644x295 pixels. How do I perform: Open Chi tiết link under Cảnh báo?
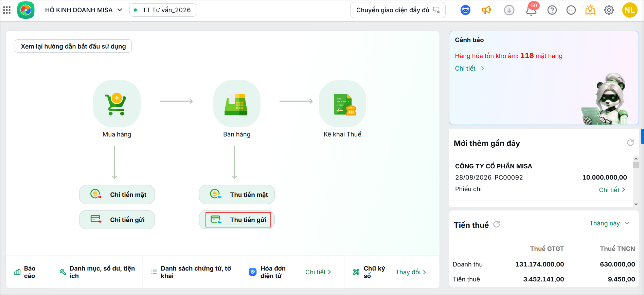click(x=469, y=69)
